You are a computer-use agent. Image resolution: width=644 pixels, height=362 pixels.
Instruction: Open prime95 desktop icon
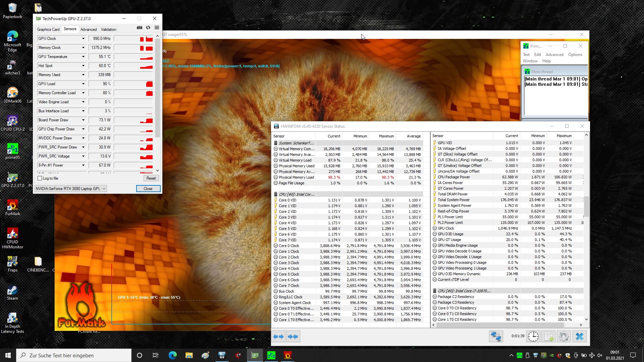click(x=12, y=152)
